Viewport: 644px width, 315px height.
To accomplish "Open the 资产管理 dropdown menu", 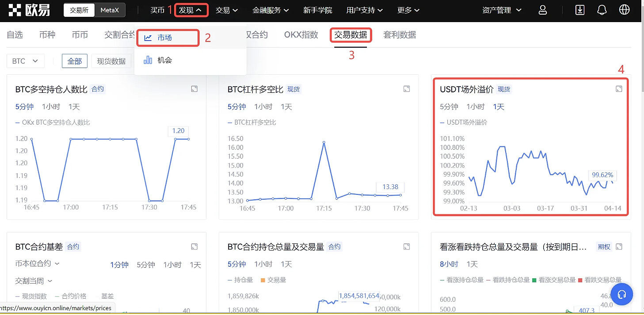I will (502, 10).
